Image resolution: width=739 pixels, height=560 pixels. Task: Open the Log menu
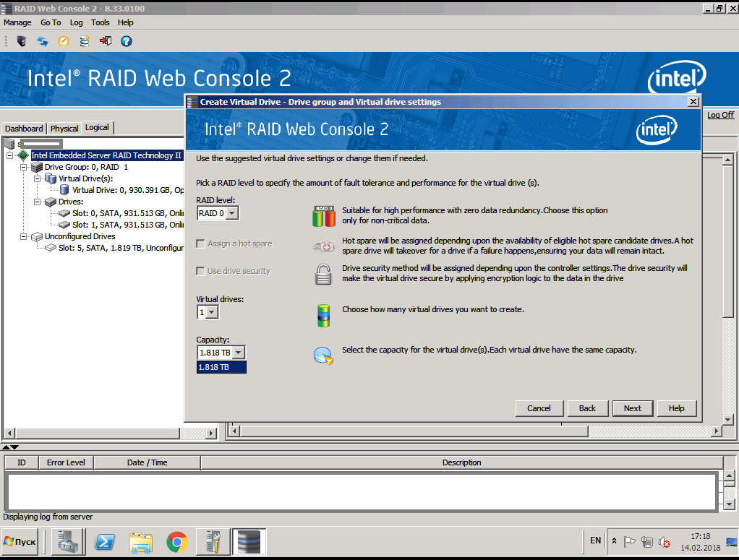pos(77,22)
